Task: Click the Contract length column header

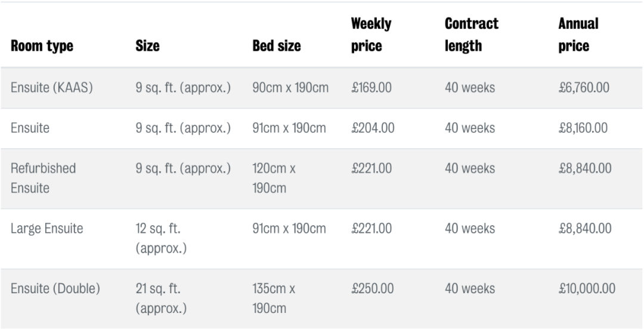Action: coord(471,35)
